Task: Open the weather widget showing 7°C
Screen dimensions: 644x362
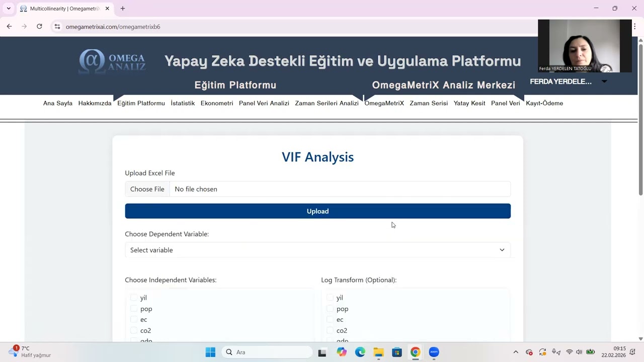Action: (x=30, y=351)
